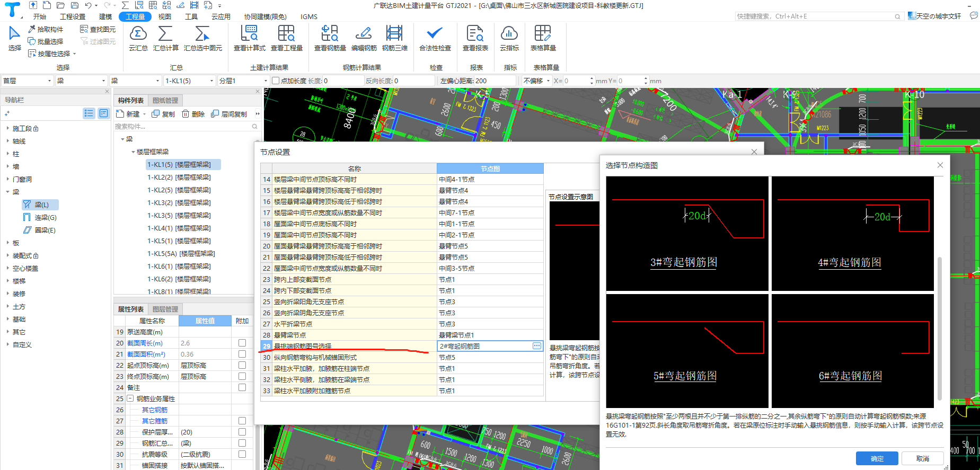The height and width of the screenshot is (470, 980).
Task: Click 取消 to cancel node selection
Action: coord(923,458)
